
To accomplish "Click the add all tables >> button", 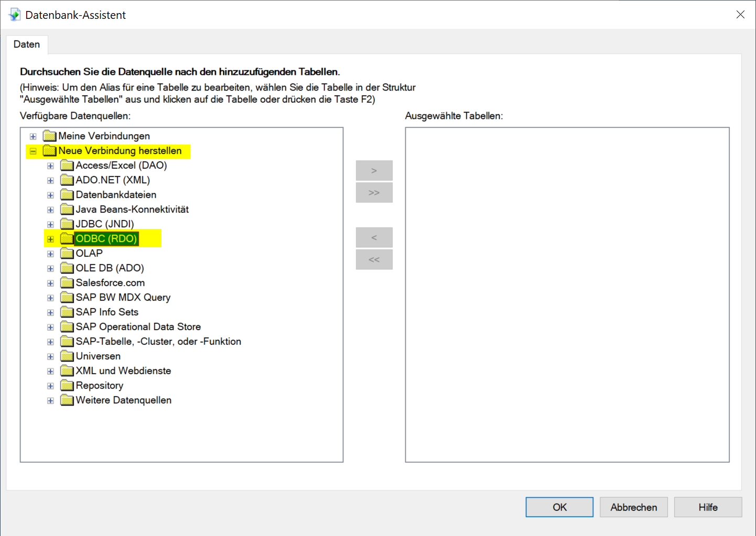I will click(x=374, y=192).
